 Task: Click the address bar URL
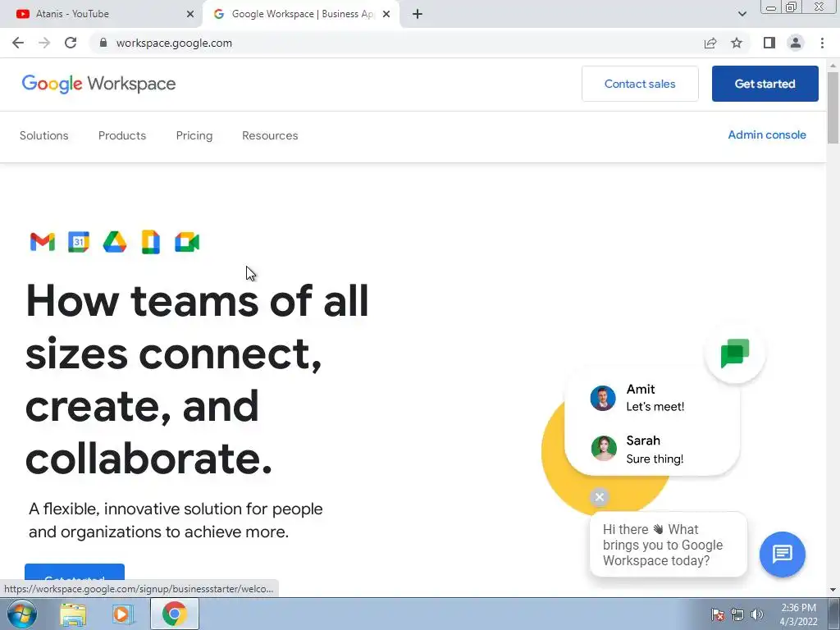pos(174,43)
